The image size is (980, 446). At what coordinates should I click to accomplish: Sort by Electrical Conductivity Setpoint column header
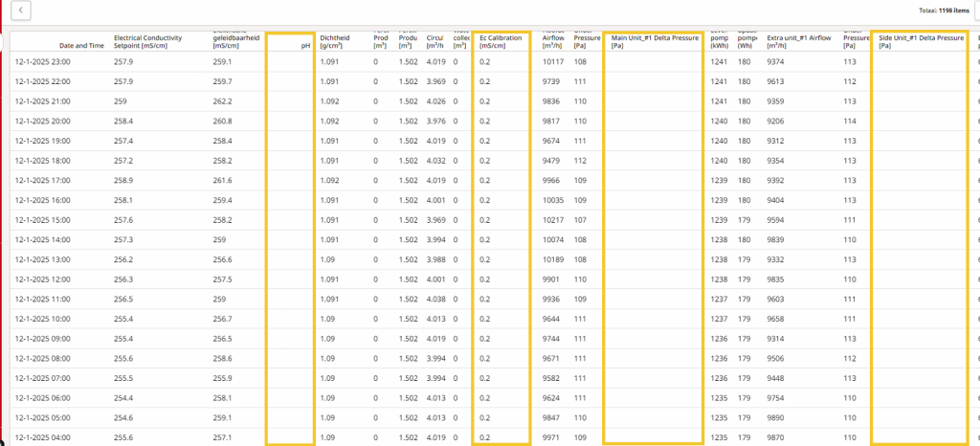[148, 42]
